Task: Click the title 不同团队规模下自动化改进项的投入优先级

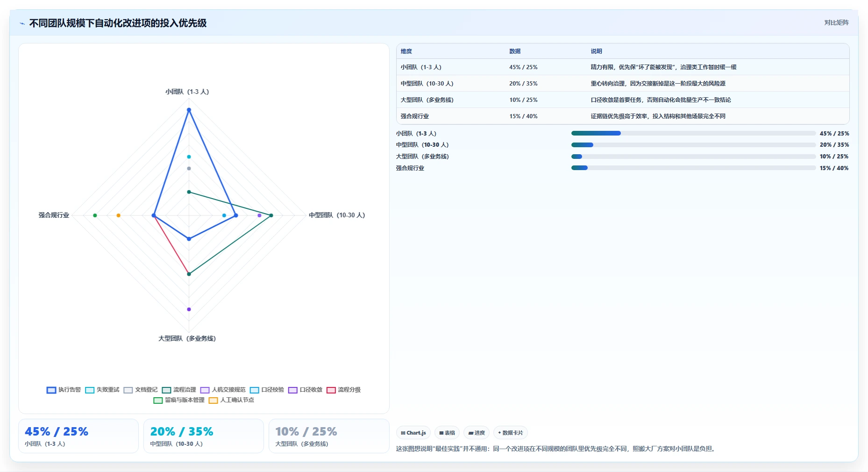Action: [118, 23]
